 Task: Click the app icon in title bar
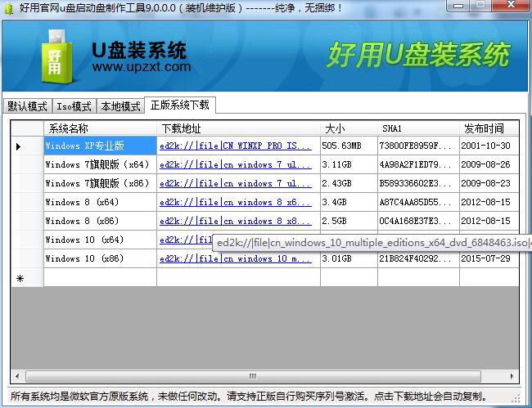[x=9, y=8]
